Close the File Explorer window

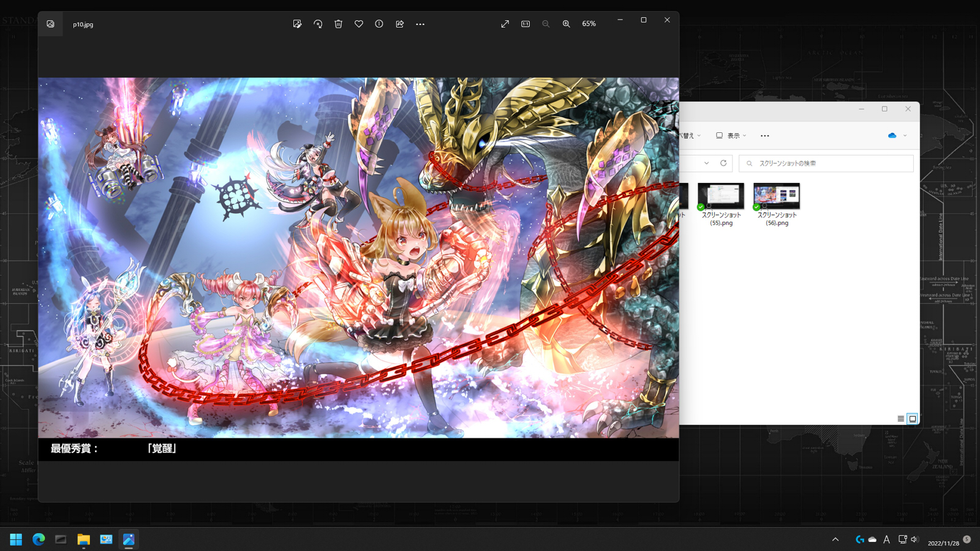point(908,109)
